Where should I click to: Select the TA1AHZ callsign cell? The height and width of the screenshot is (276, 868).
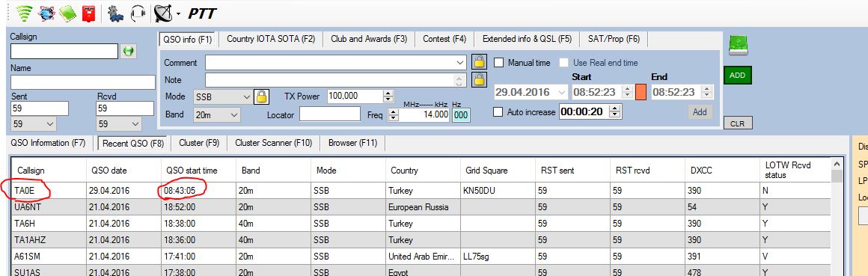click(x=49, y=240)
